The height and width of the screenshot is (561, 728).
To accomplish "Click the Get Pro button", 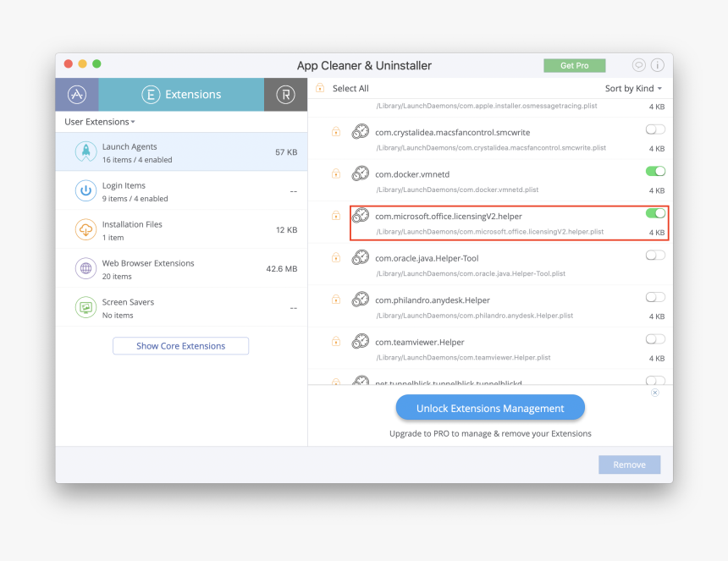I will 574,65.
